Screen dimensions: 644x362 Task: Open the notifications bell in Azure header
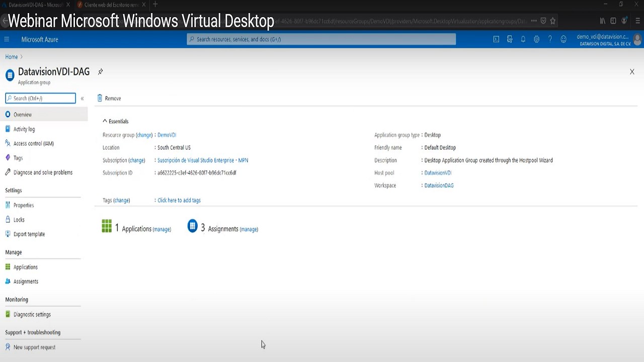point(523,39)
